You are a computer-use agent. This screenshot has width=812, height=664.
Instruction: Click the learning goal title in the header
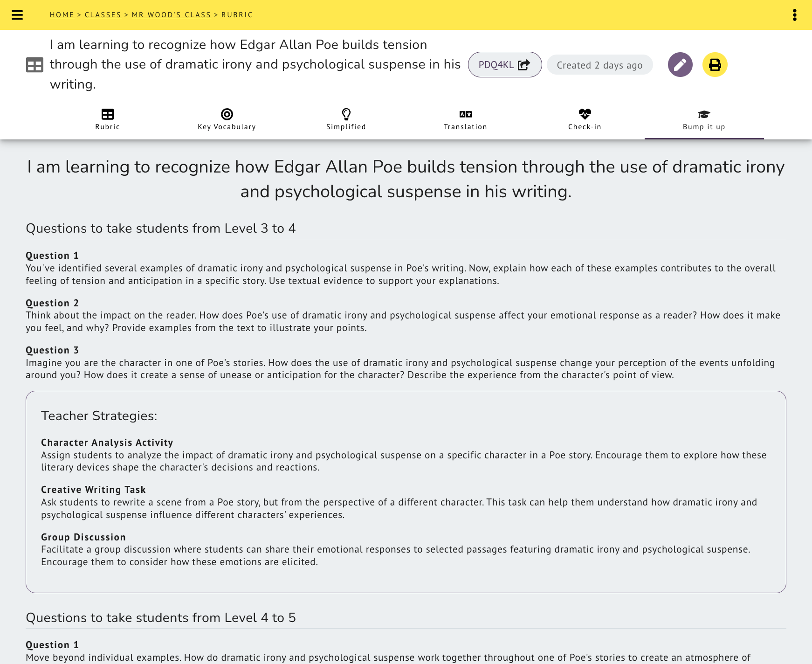click(255, 64)
